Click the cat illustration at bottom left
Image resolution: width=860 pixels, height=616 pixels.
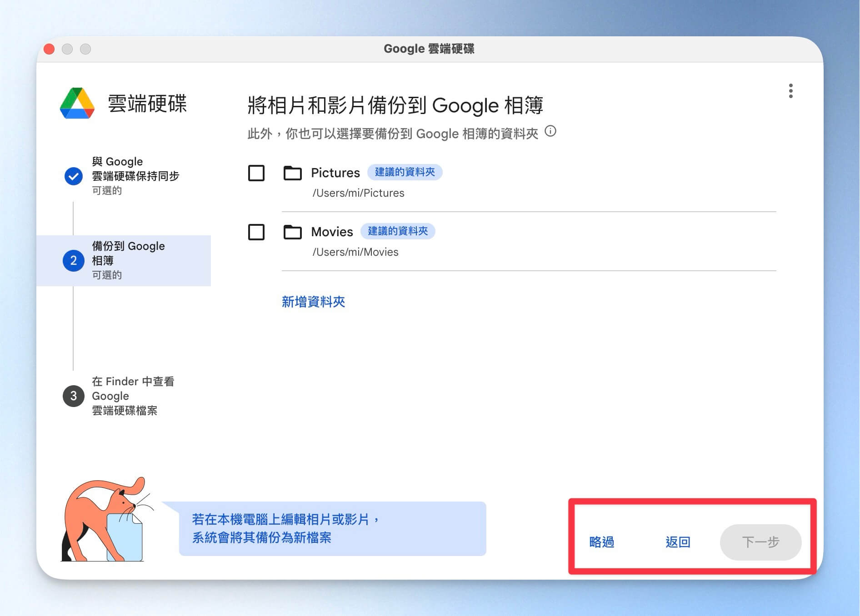point(107,519)
